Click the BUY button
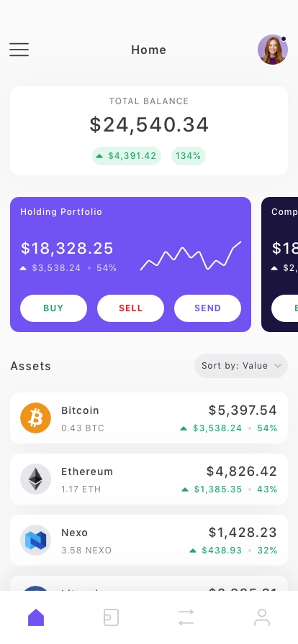This screenshot has height=644, width=298. 53,308
